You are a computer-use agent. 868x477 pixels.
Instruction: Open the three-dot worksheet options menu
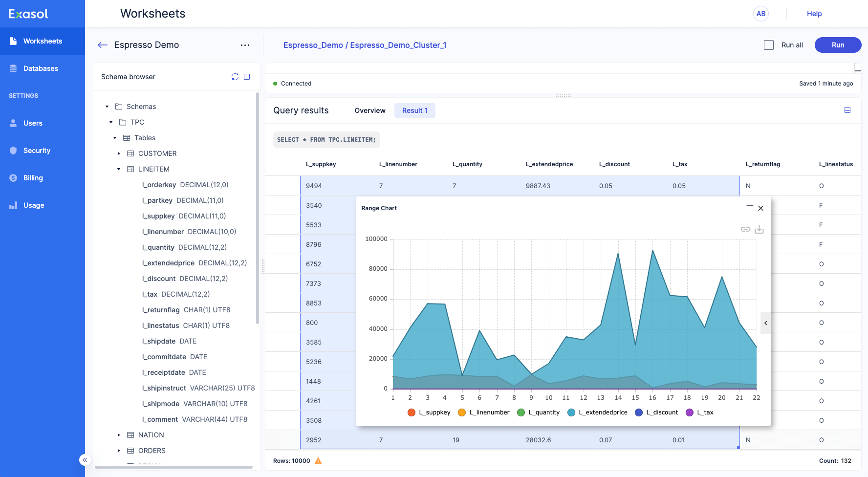pos(245,45)
